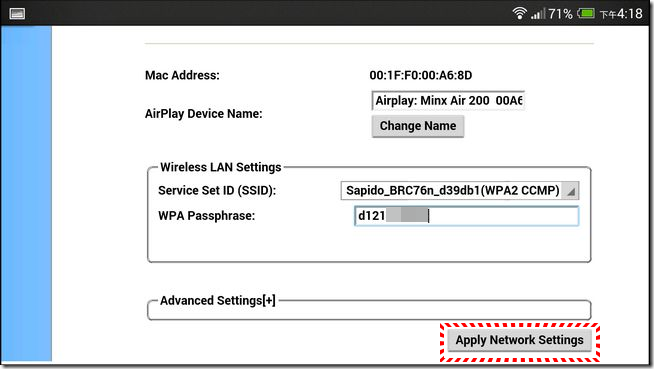
Task: Focus the AirPlay Device Name field
Action: pos(448,100)
